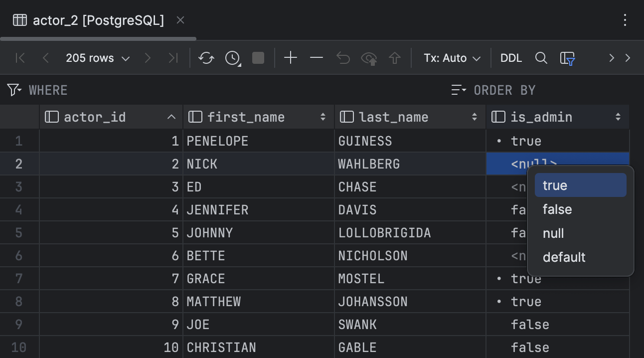This screenshot has height=358, width=644.
Task: Choose default for the is_admin value
Action: [x=564, y=257]
